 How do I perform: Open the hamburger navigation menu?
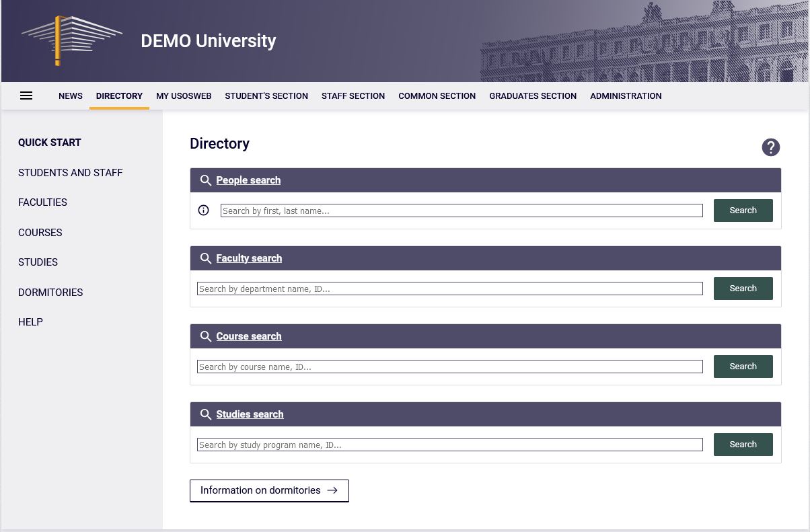pos(26,96)
